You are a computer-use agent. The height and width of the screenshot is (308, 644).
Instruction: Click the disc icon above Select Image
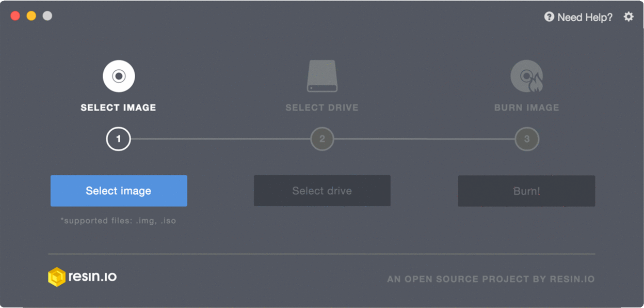click(x=119, y=76)
